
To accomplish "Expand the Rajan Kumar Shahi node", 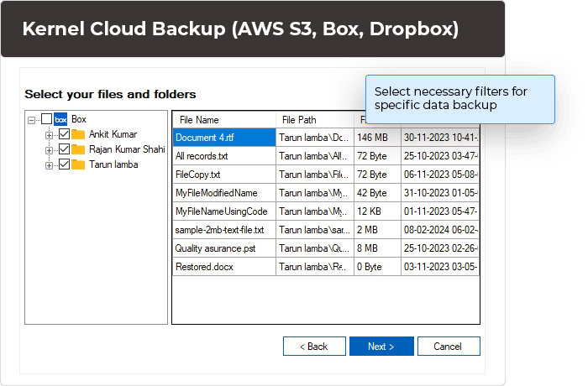I will (49, 150).
